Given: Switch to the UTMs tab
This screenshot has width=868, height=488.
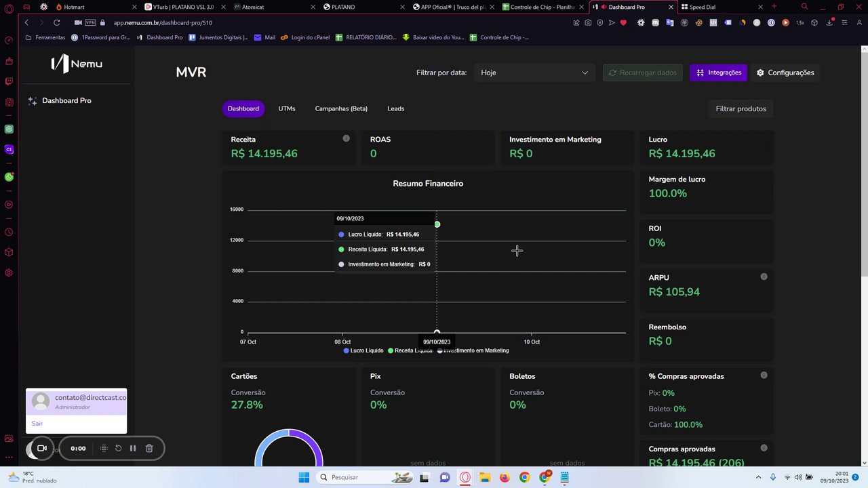Looking at the screenshot, I should click(287, 108).
